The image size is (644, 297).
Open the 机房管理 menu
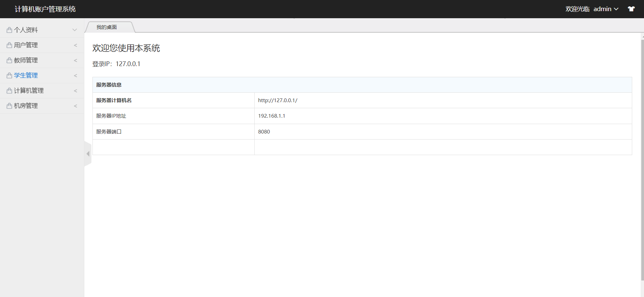coord(42,106)
